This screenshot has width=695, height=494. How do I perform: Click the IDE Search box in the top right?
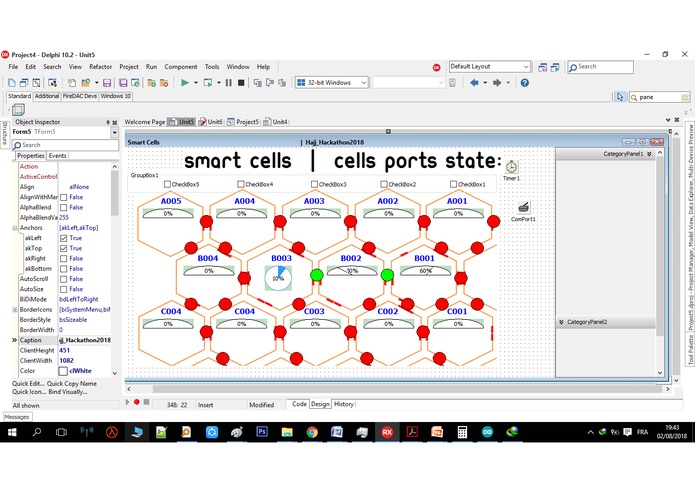pos(601,67)
